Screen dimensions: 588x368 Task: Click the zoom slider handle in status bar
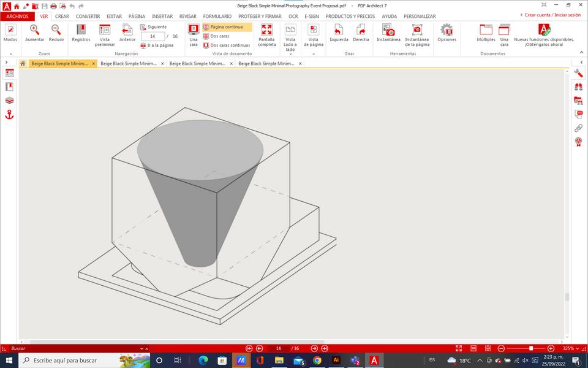531,348
